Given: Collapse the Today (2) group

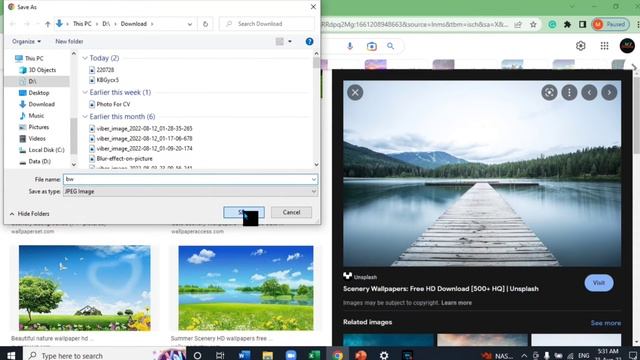Looking at the screenshot, I should pyautogui.click(x=85, y=58).
